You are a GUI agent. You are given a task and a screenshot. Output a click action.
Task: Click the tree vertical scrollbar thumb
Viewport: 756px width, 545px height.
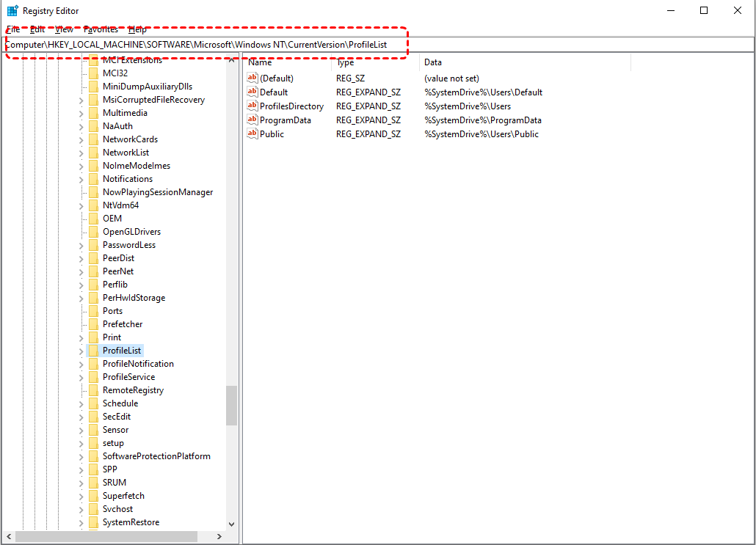point(231,405)
